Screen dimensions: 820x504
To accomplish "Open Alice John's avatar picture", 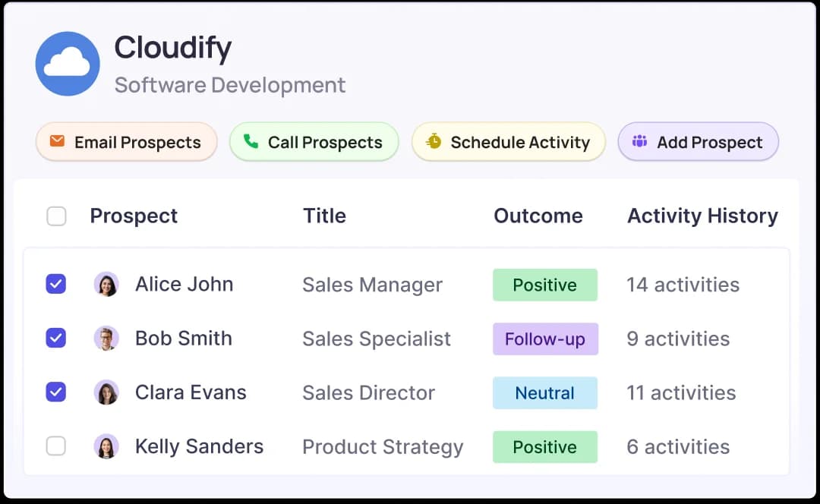I will [106, 284].
